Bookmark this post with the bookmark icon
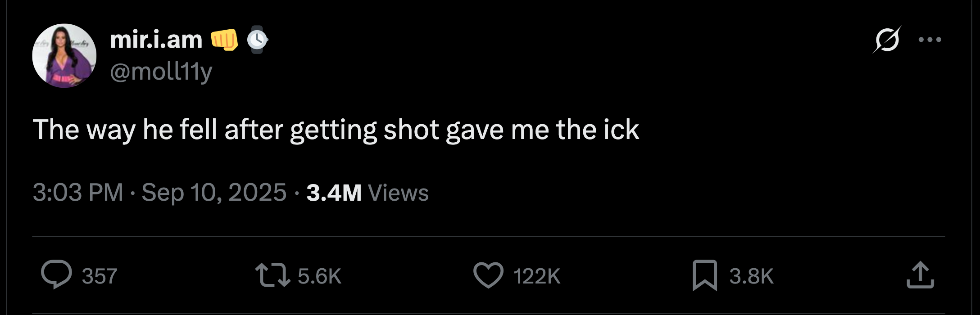Image resolution: width=980 pixels, height=315 pixels. click(704, 275)
